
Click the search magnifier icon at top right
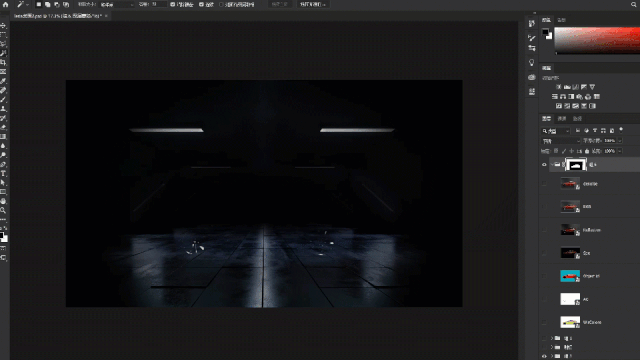point(634,4)
